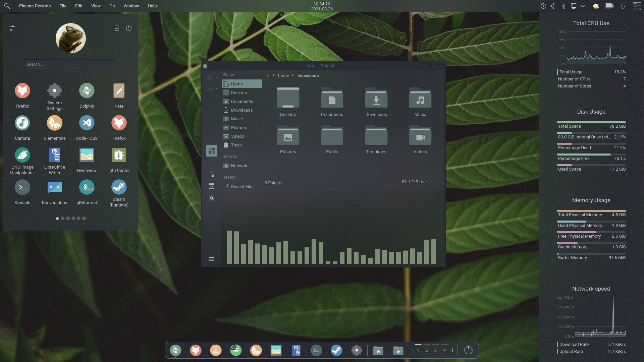
Task: Toggle Dolphin icons view mode button
Action: coord(212,151)
